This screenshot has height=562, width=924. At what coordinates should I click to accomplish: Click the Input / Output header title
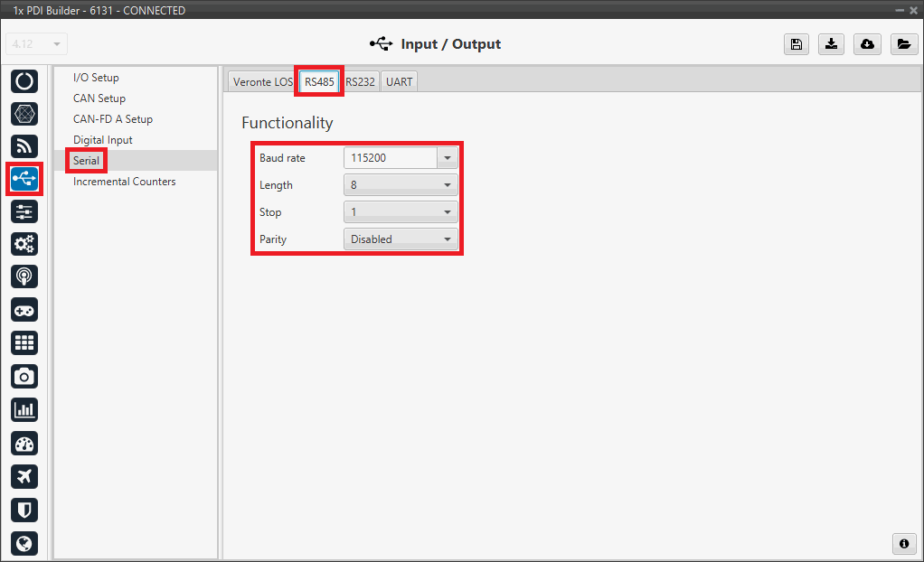pos(451,44)
